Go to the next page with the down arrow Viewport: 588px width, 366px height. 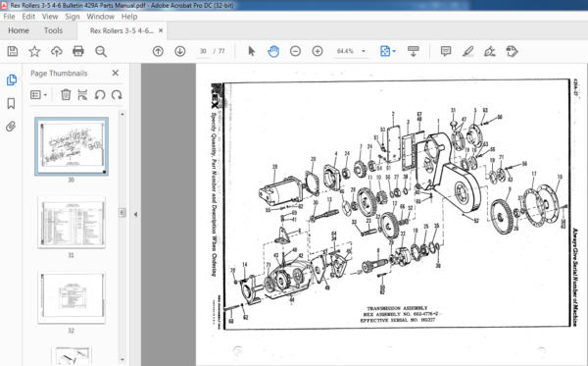180,51
